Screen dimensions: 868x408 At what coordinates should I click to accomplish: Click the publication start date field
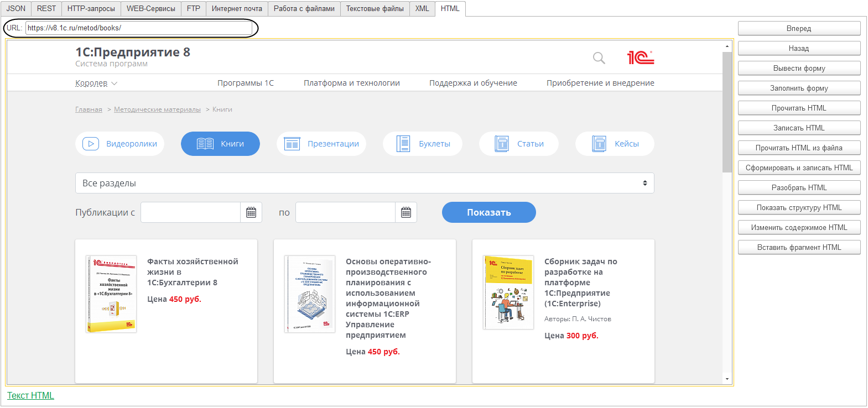pyautogui.click(x=190, y=212)
